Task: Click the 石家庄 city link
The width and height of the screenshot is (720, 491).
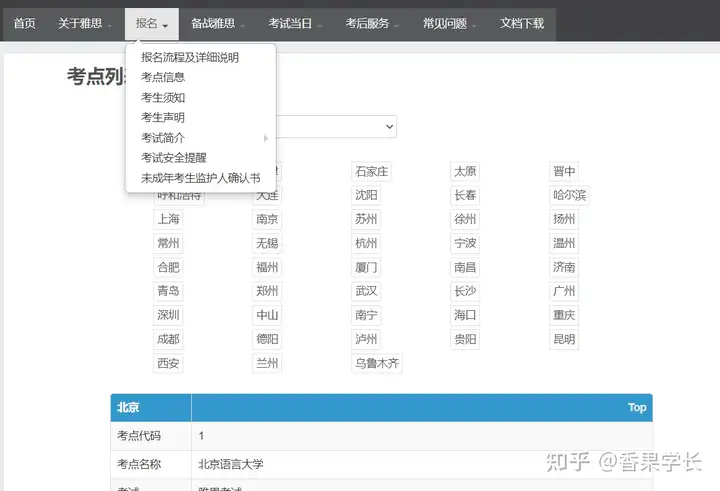Action: coord(371,171)
